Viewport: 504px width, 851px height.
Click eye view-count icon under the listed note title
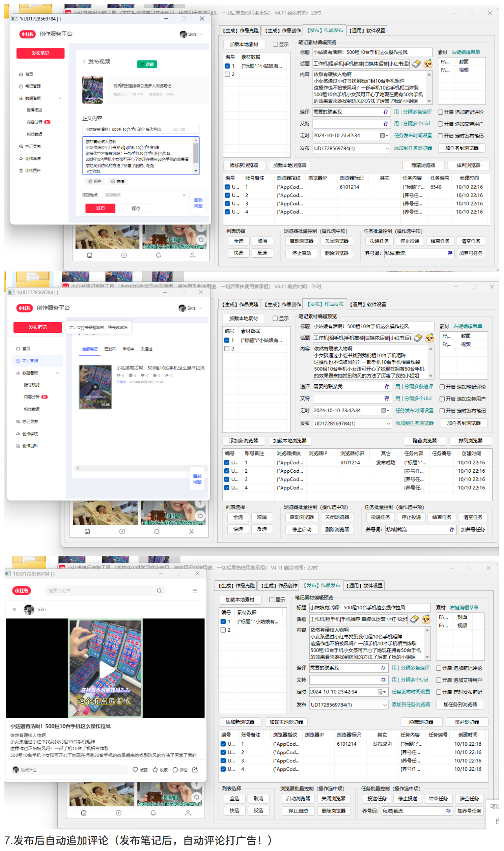(x=119, y=375)
